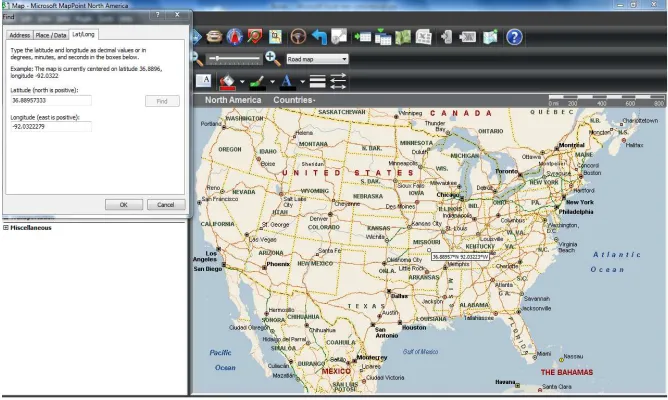
Task: Click the GPS compass icon
Action: [x=235, y=37]
